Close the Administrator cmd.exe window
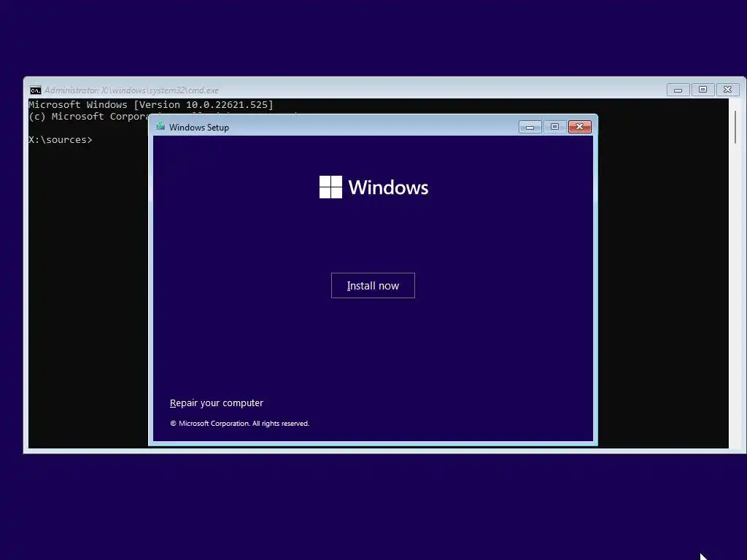This screenshot has width=747, height=560. [x=727, y=90]
